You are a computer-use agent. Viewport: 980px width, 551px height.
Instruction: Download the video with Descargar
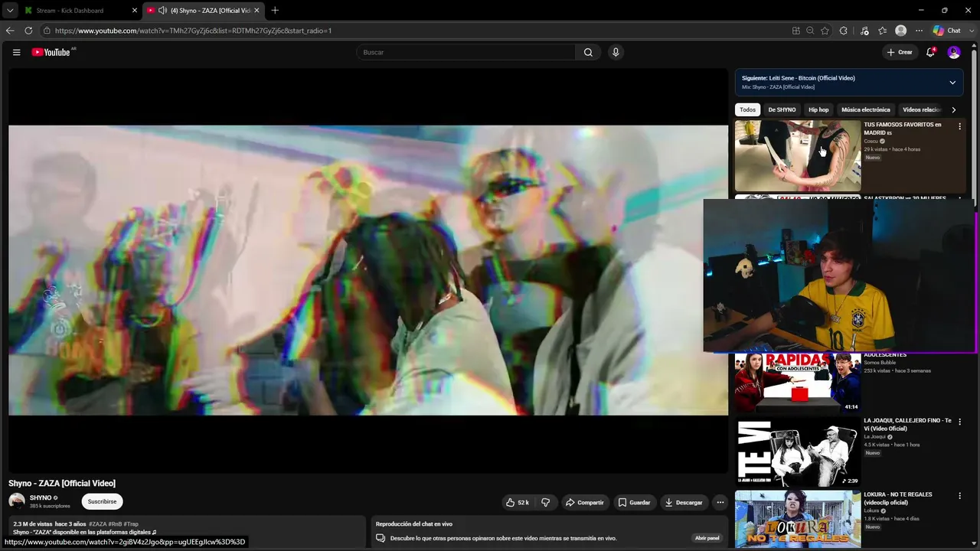pyautogui.click(x=684, y=503)
